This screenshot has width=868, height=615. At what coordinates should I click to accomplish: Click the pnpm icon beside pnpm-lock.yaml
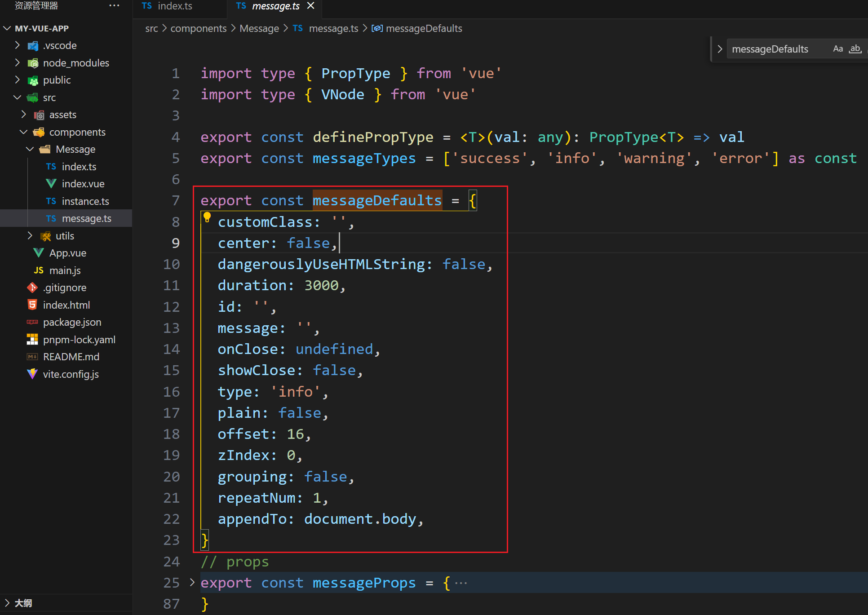pyautogui.click(x=32, y=340)
